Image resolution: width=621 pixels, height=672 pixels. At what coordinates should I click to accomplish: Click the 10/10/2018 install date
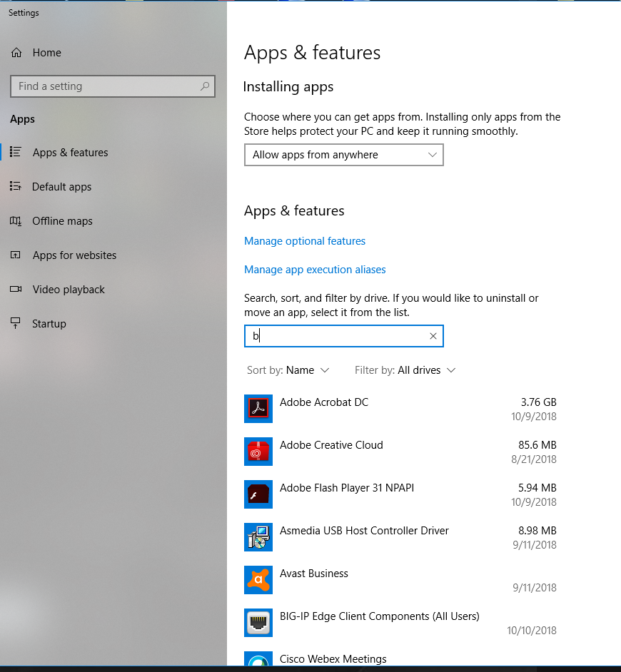coord(532,631)
